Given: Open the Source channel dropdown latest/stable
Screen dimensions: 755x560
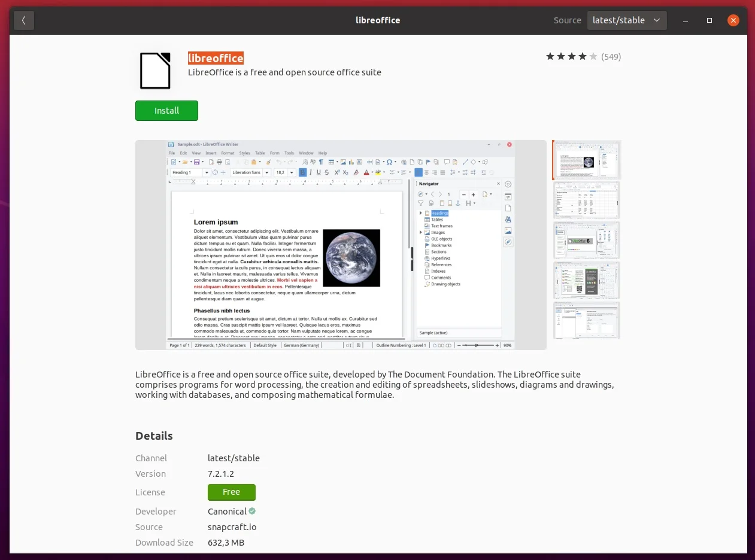Looking at the screenshot, I should click(x=627, y=20).
